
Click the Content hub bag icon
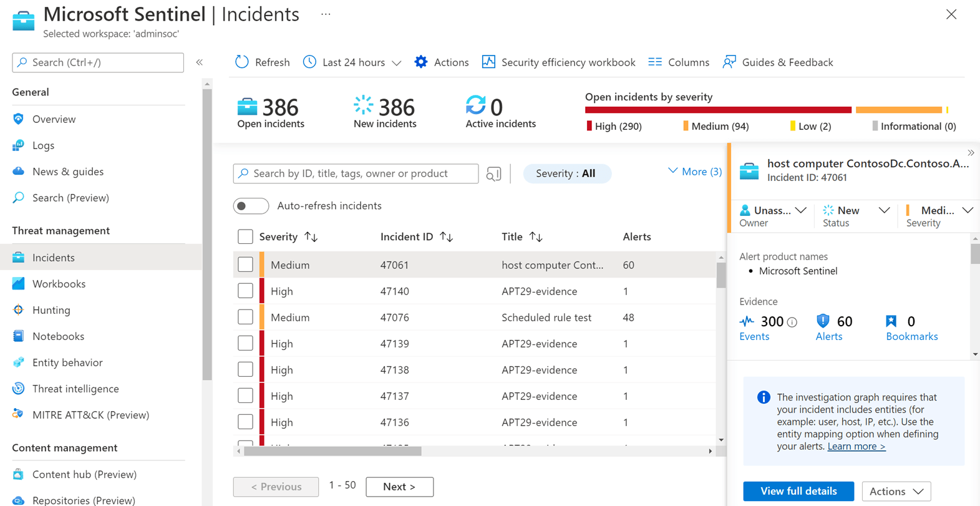click(x=18, y=474)
